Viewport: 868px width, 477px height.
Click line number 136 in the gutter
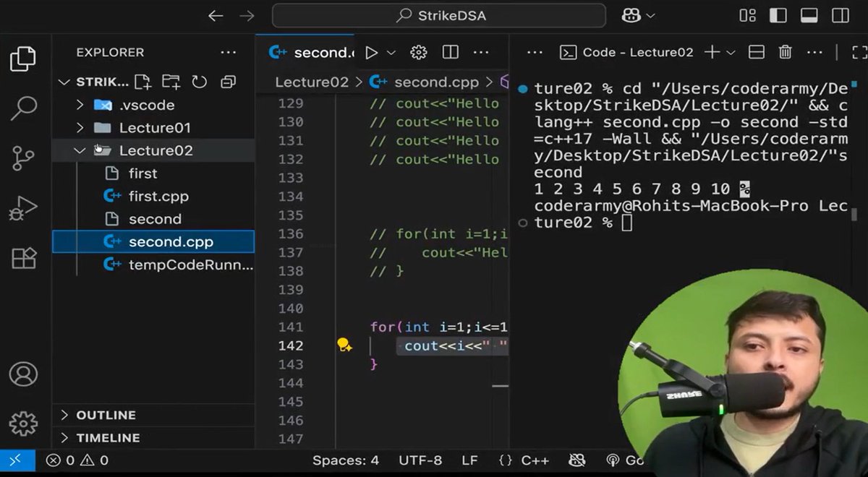pyautogui.click(x=291, y=234)
